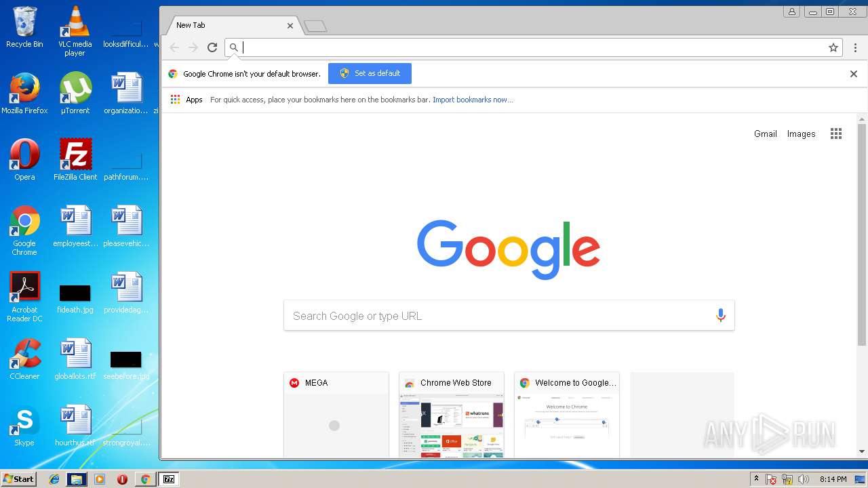Open a new tab with the tab button

point(315,26)
